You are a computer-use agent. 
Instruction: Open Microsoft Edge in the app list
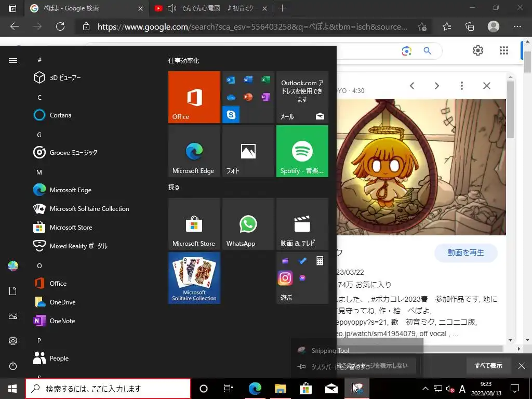(91, 190)
